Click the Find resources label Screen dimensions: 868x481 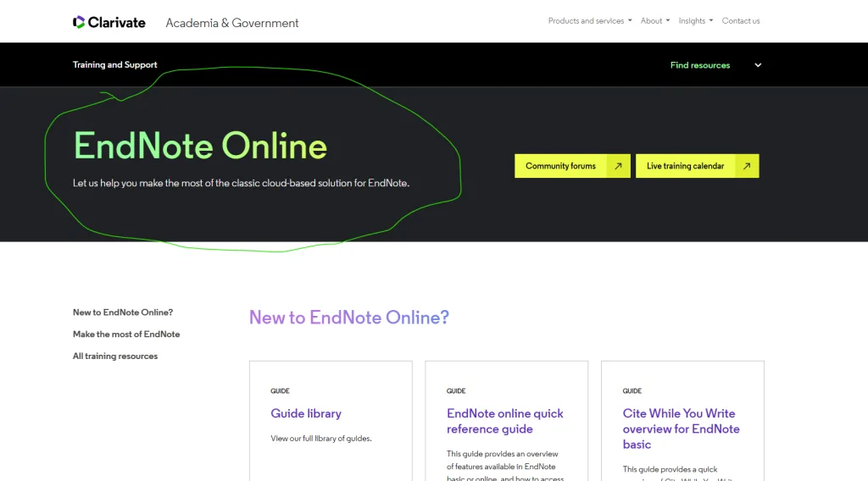point(699,65)
